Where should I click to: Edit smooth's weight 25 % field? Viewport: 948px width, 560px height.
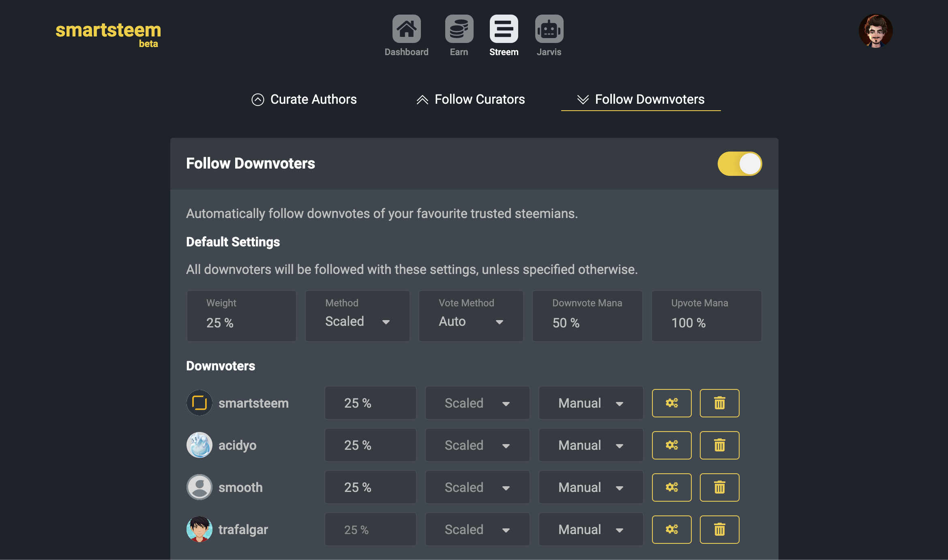370,487
